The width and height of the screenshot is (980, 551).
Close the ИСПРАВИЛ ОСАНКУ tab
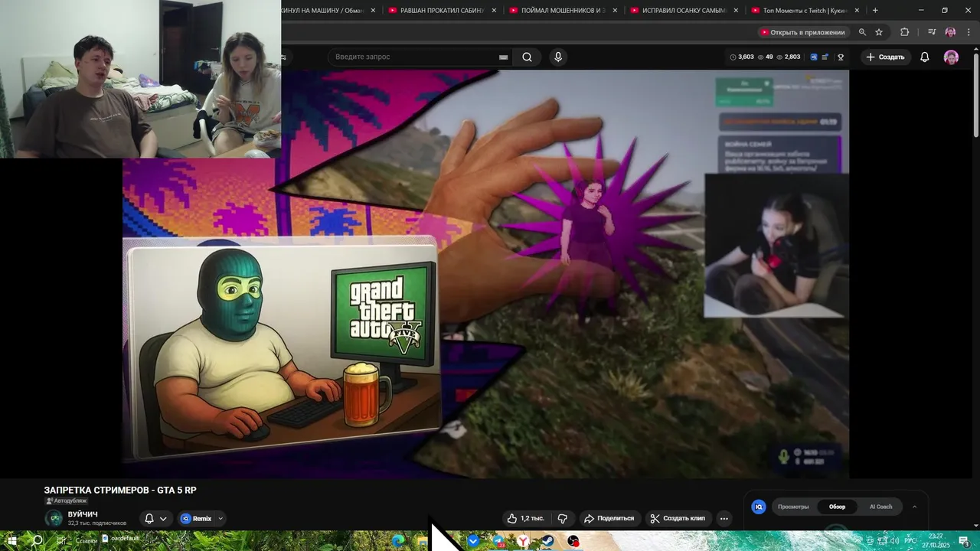(736, 10)
